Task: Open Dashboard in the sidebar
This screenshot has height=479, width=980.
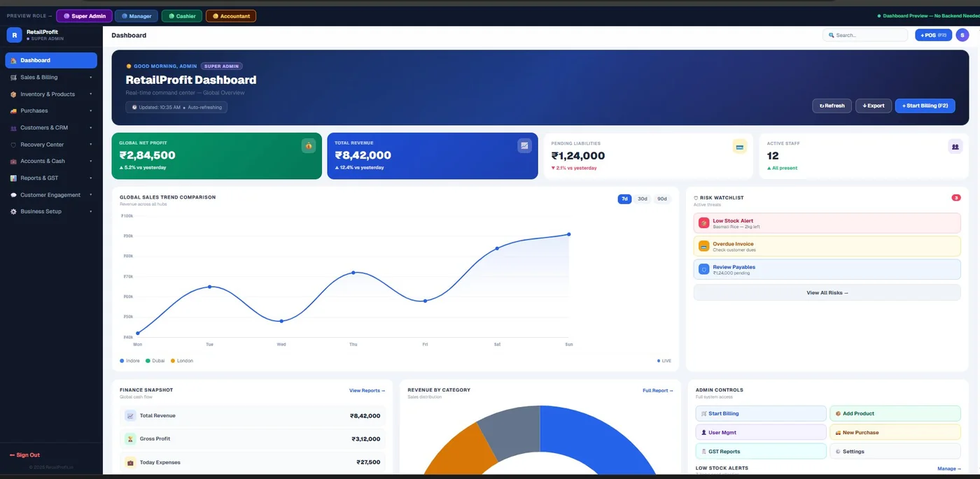Action: [x=50, y=60]
